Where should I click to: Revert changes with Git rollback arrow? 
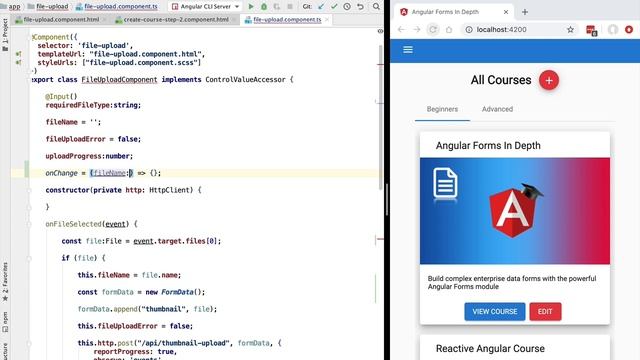[x=360, y=7]
